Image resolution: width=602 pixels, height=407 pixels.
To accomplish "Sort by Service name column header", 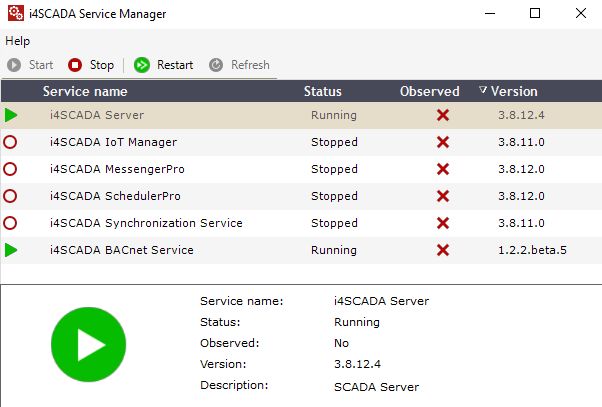I will click(85, 91).
